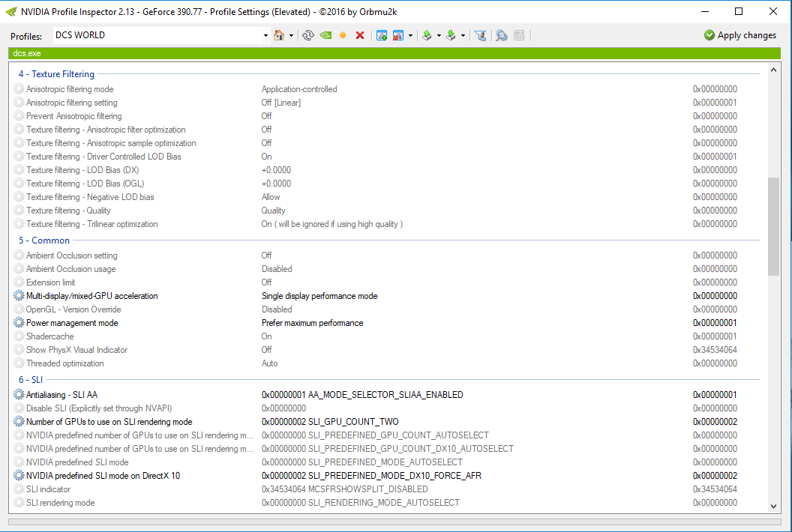Maximize the Profile Inspector window
Image resolution: width=792 pixels, height=532 pixels.
point(739,11)
